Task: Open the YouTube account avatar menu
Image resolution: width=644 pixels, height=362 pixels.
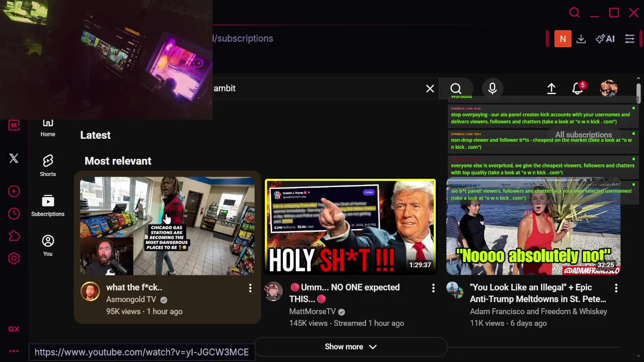Action: 609,88
